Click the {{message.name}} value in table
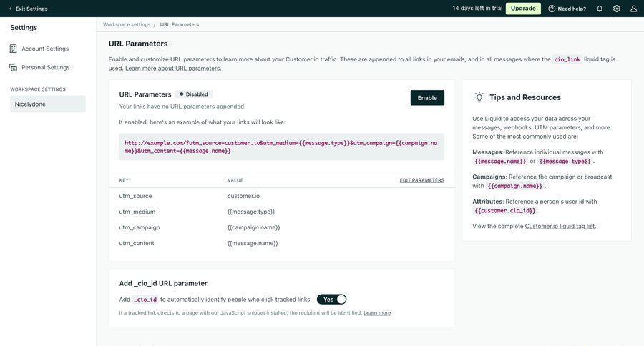Viewport: 644px width, 346px height. tap(253, 243)
